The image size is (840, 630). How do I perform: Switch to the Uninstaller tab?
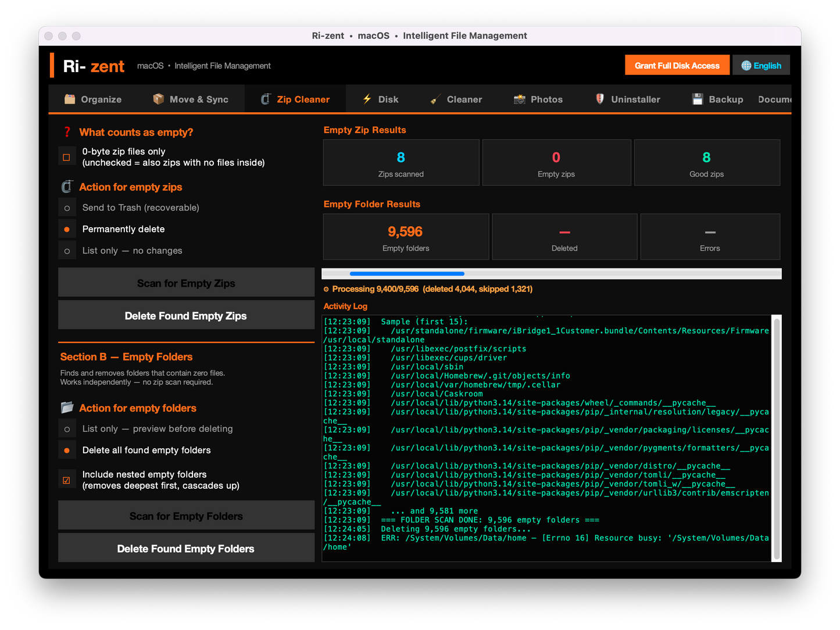[x=628, y=99]
